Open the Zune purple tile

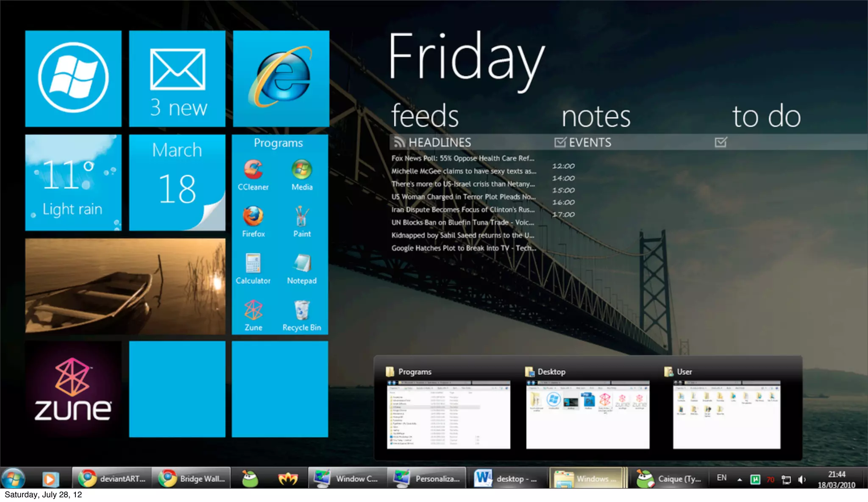[73, 389]
